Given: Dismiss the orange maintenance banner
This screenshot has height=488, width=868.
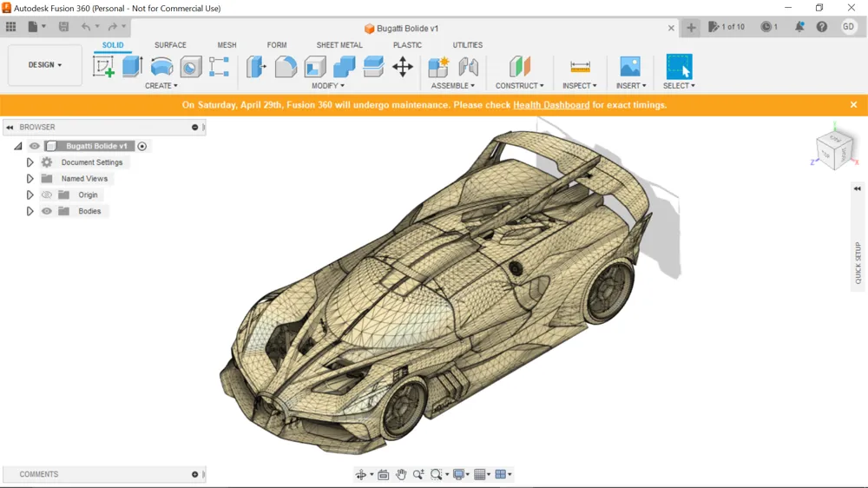Looking at the screenshot, I should (853, 105).
